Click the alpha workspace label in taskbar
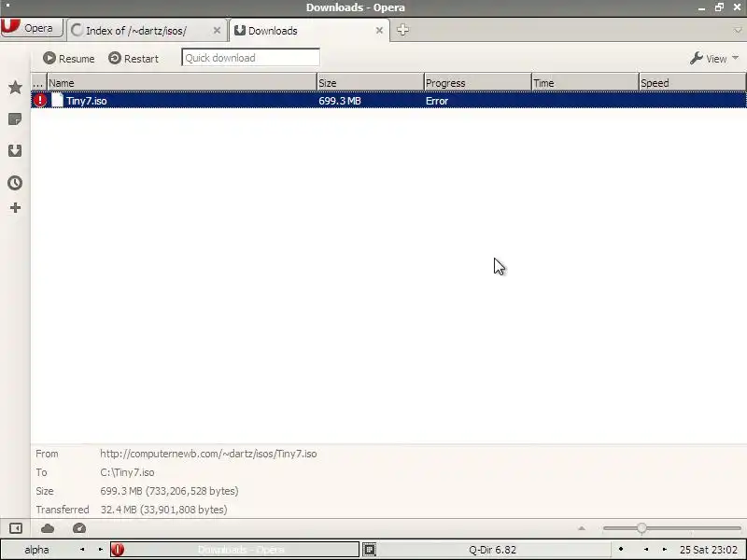The image size is (747, 560). 36,550
